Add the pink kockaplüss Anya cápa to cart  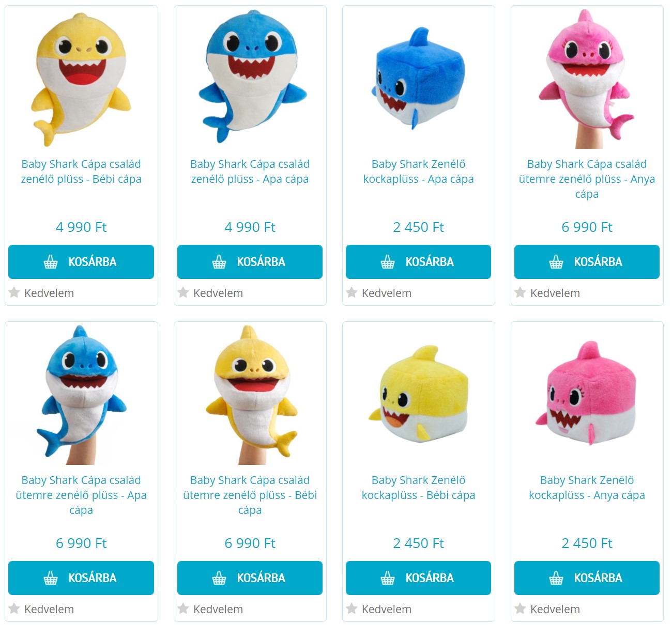click(x=587, y=578)
